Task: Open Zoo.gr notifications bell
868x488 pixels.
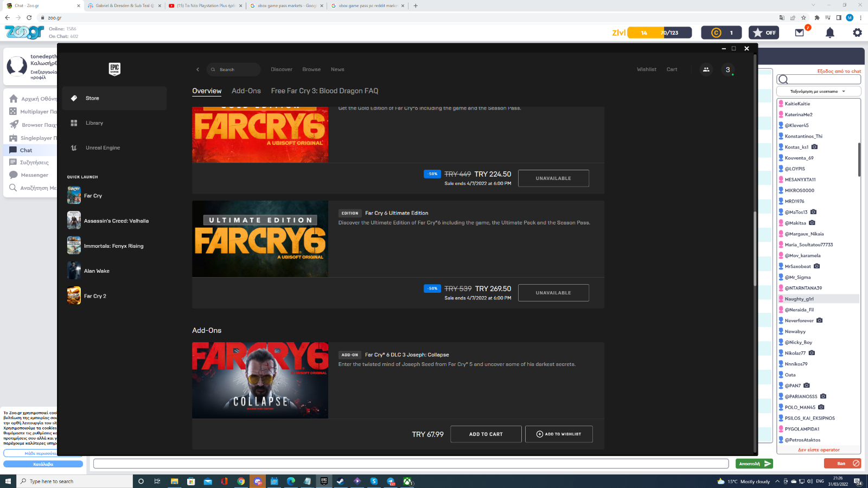Action: (x=830, y=33)
